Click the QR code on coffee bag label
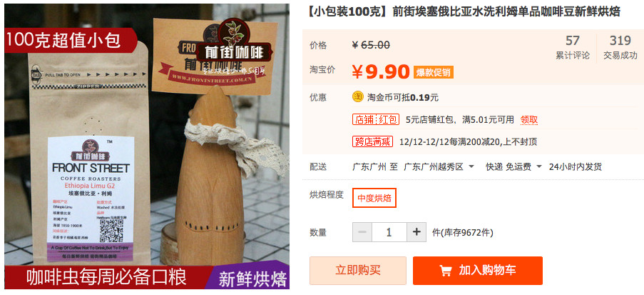 (111, 231)
